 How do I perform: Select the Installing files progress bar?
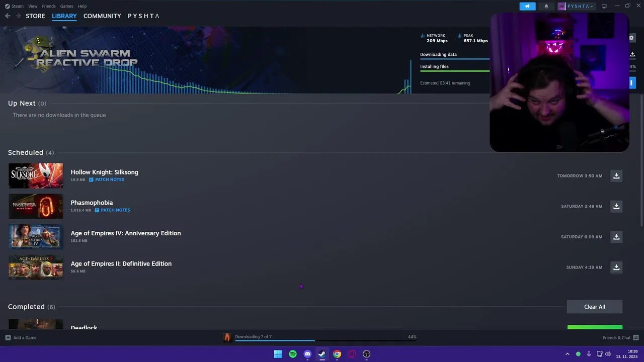(x=455, y=70)
